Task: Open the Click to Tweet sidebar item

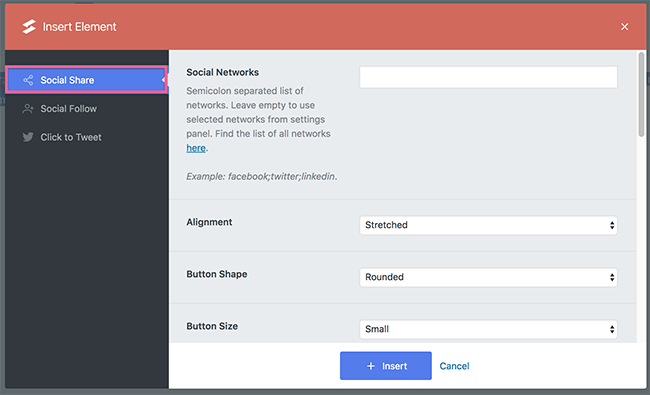Action: tap(87, 137)
